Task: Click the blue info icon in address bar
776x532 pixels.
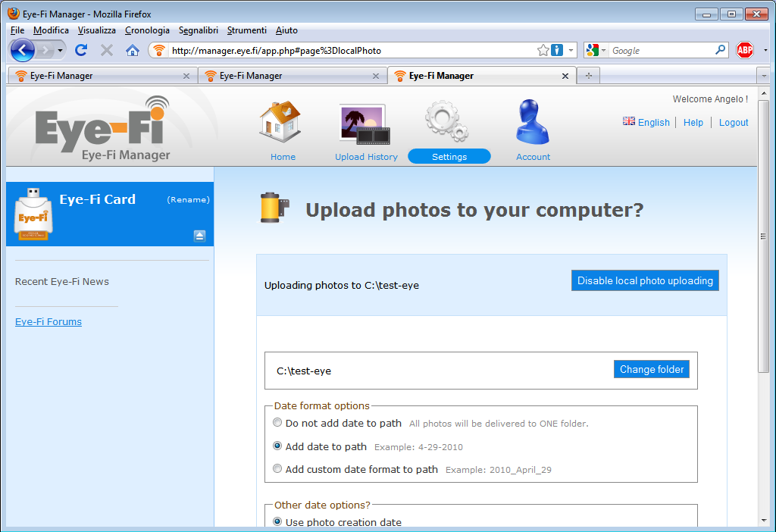Action: (557, 50)
